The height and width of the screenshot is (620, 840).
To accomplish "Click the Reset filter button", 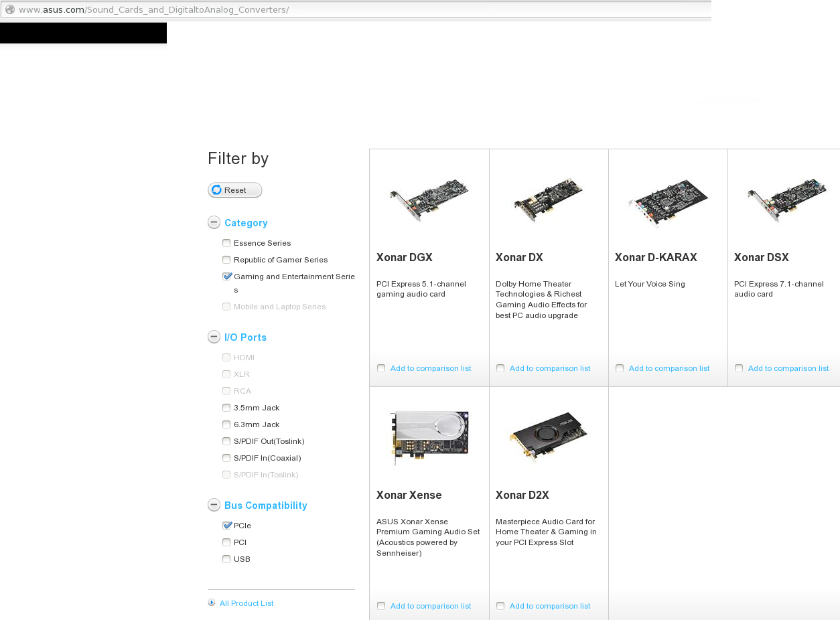I will (x=235, y=190).
